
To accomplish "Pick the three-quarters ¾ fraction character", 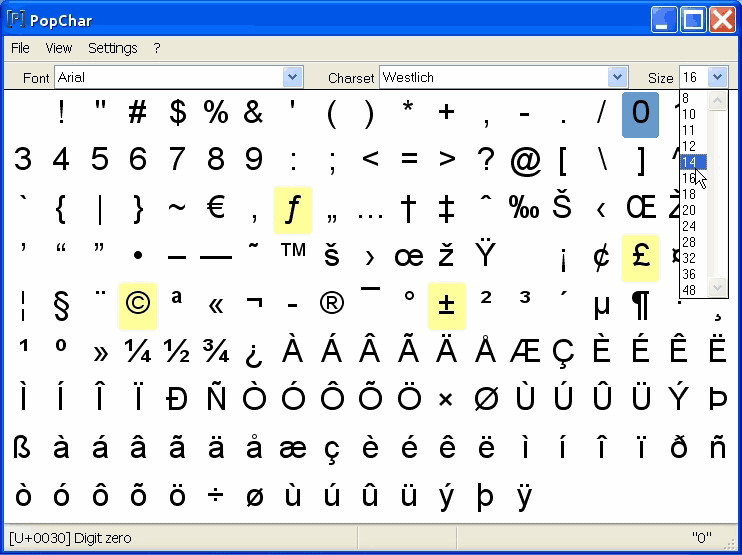I will pyautogui.click(x=215, y=351).
